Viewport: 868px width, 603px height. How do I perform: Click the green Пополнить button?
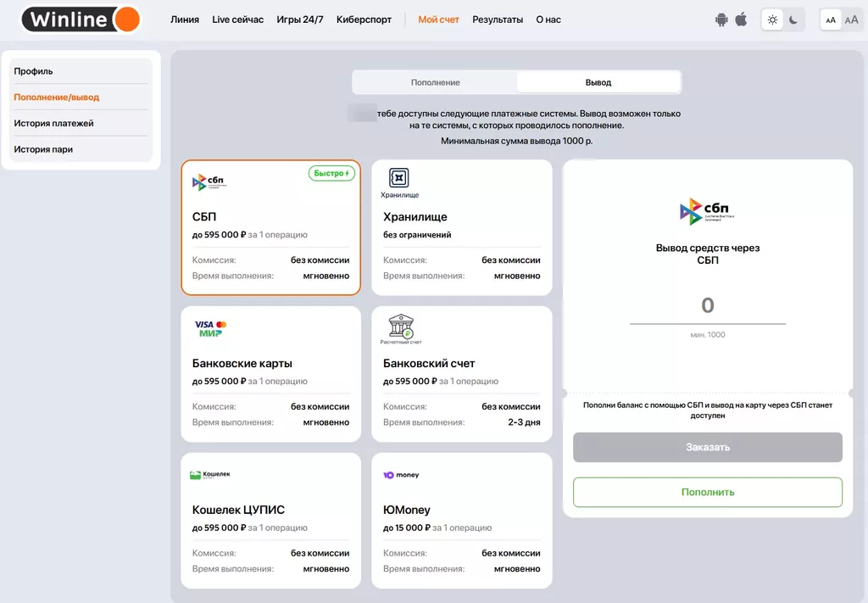pos(708,492)
